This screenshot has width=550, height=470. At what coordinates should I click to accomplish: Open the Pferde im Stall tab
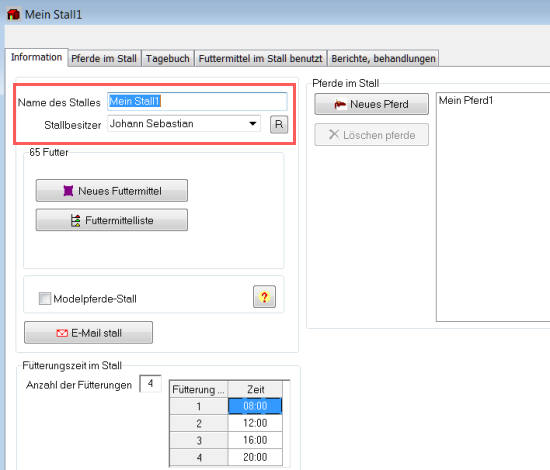click(x=104, y=58)
